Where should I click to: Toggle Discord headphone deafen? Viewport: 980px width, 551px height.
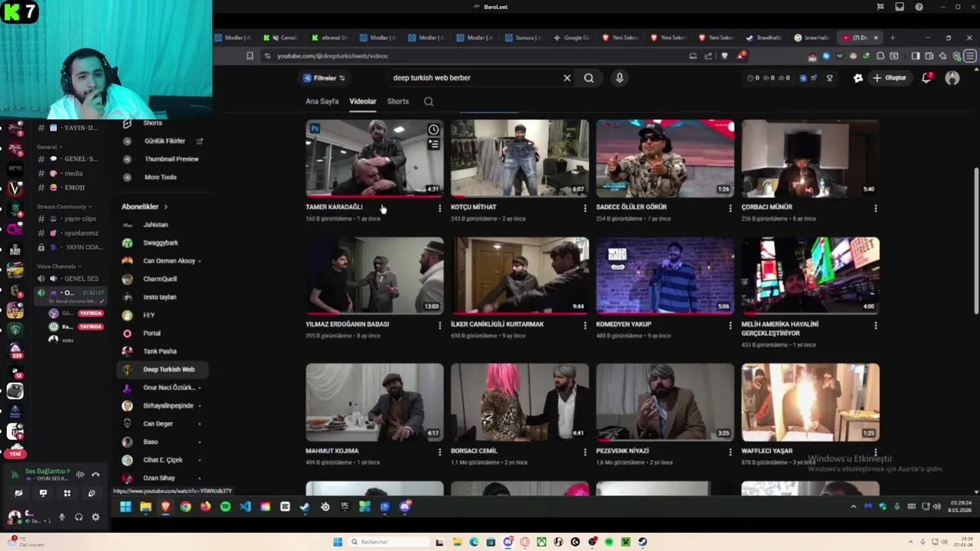(79, 517)
